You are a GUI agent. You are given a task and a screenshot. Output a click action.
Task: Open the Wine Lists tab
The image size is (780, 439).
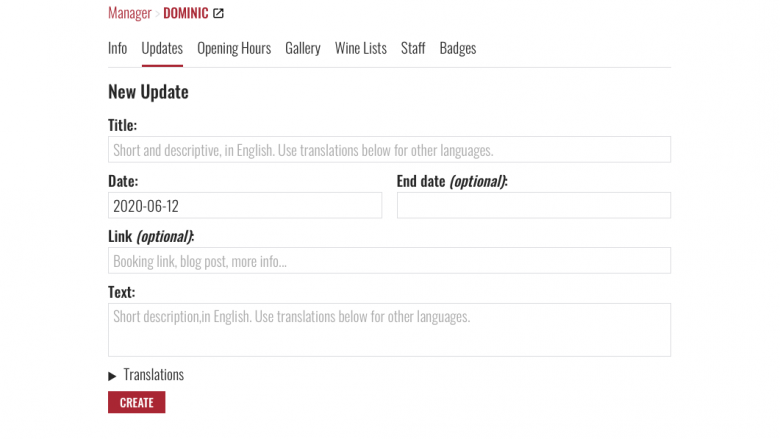(x=361, y=48)
